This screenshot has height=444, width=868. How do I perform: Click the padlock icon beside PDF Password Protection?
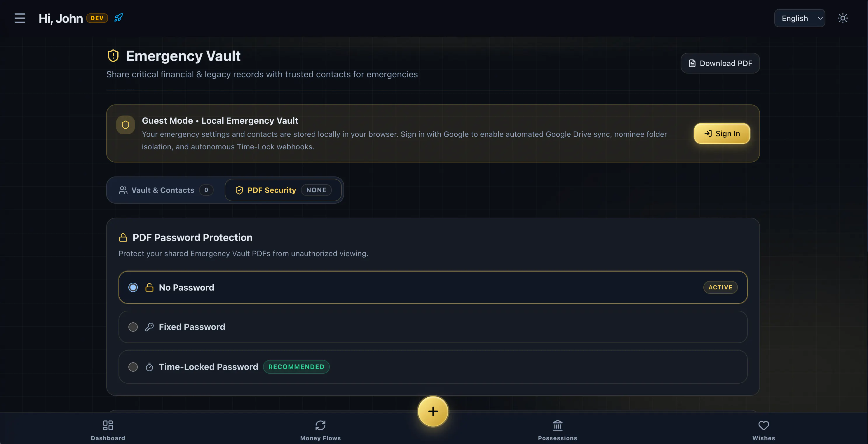[x=123, y=237]
